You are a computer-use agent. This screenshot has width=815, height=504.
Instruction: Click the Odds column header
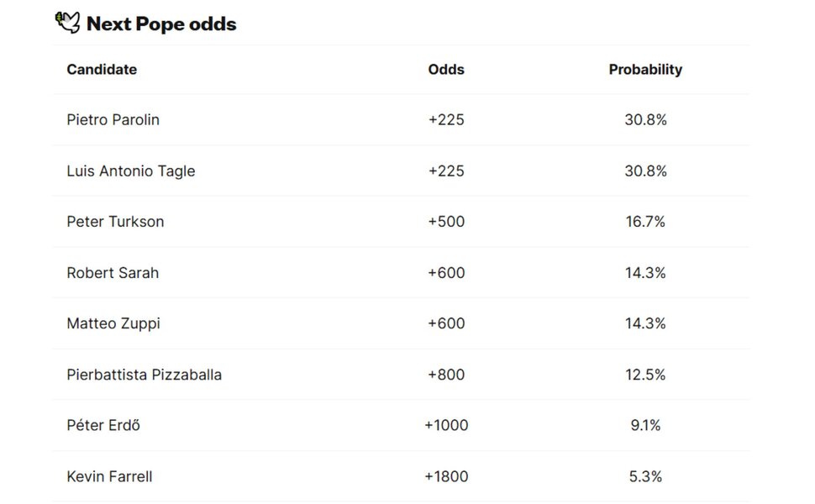tap(446, 70)
